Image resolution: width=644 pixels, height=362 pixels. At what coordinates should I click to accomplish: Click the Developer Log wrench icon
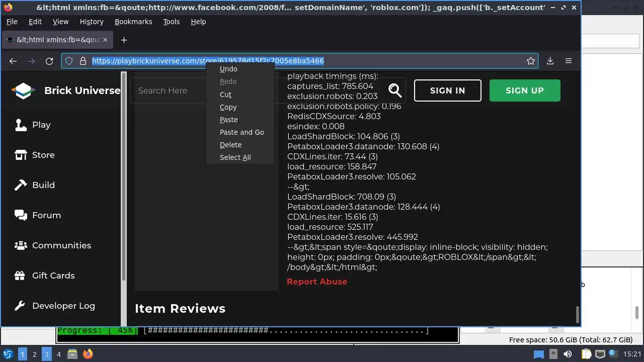click(x=20, y=306)
